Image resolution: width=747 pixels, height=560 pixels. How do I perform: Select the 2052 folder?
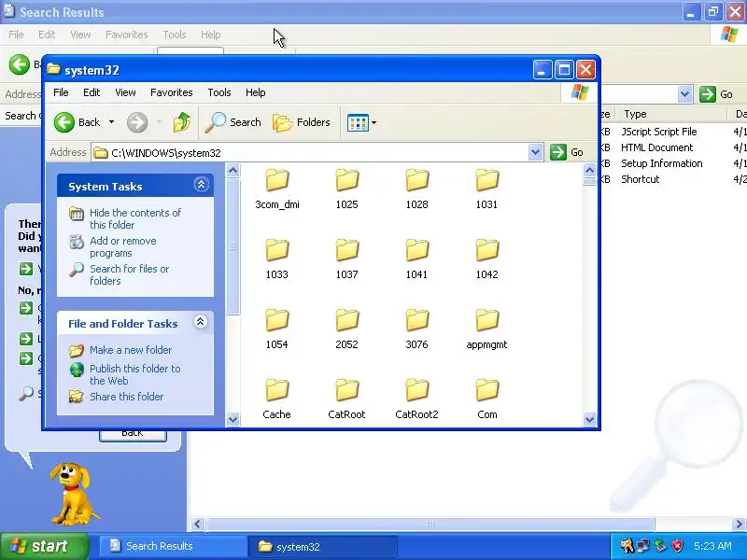[x=346, y=329]
